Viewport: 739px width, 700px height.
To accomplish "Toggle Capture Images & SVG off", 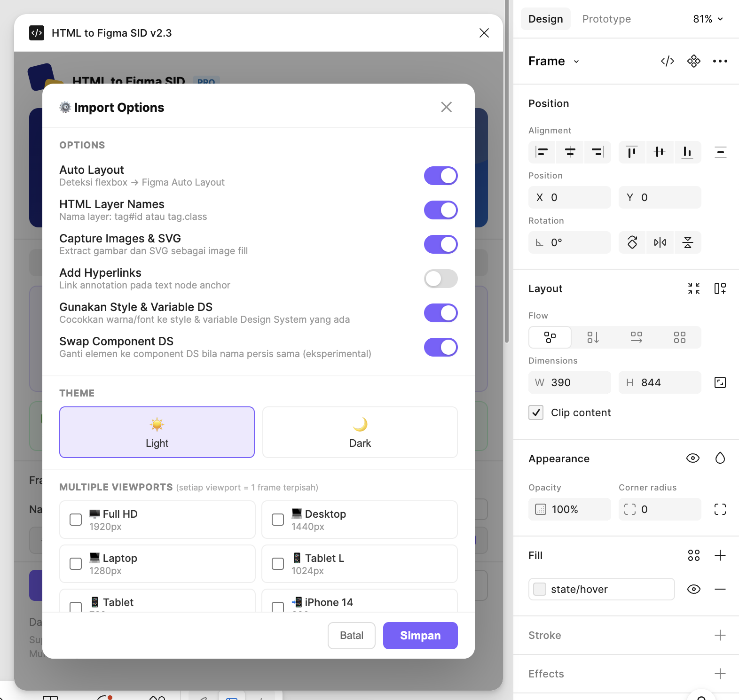I will click(x=441, y=244).
